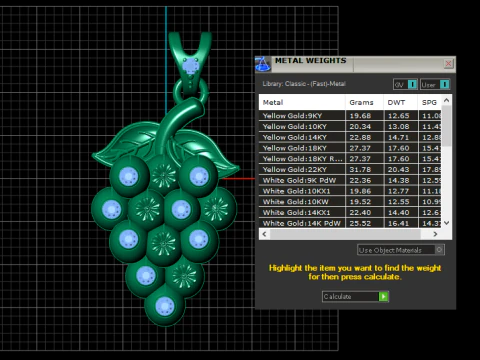Select the Yellow Gold:22KY row
This screenshot has height=360, width=480.
pos(350,169)
